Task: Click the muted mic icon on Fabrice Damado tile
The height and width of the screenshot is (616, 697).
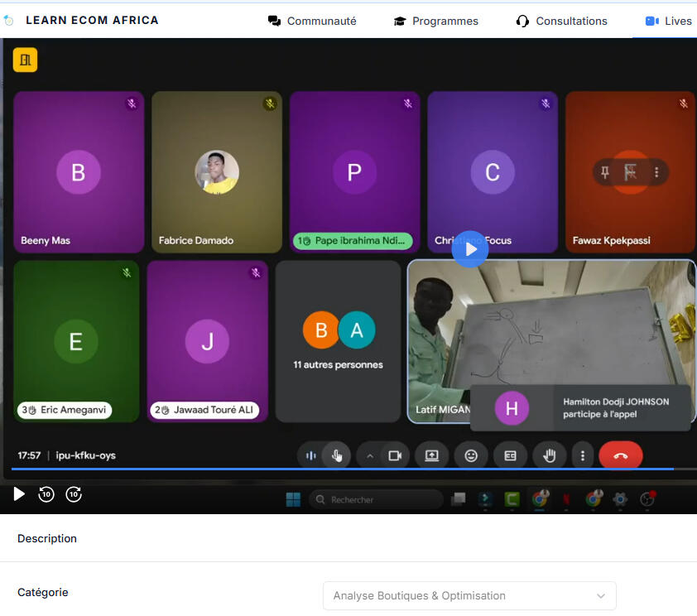Action: (x=270, y=103)
